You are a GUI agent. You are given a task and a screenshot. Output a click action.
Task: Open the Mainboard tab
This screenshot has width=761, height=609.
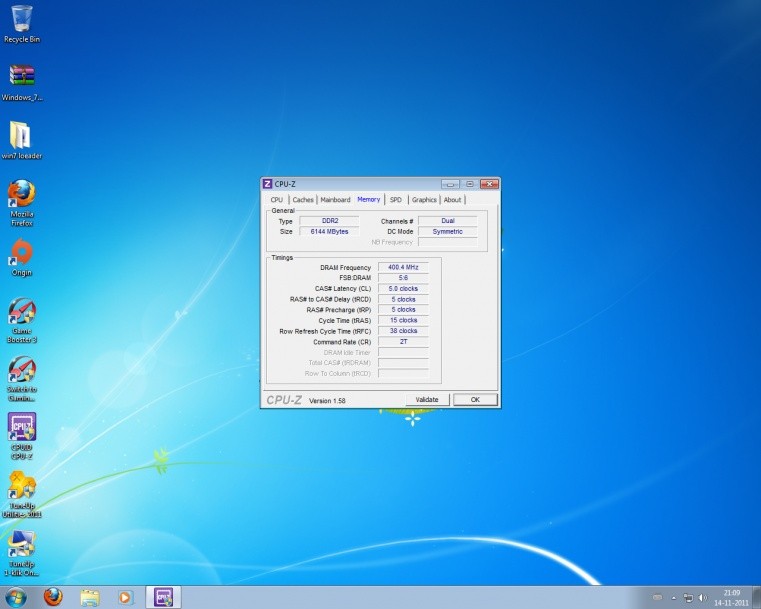click(335, 200)
